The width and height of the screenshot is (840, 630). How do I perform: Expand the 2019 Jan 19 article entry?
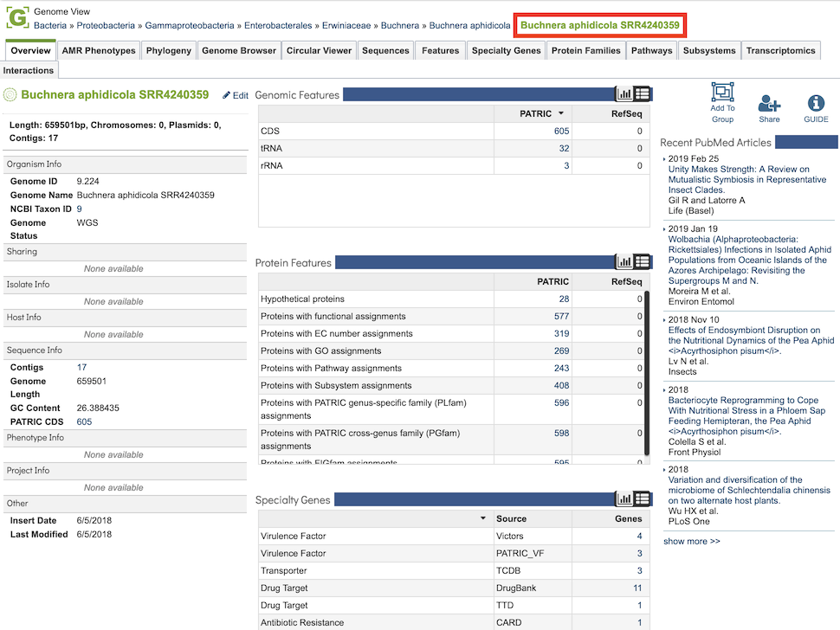[664, 229]
